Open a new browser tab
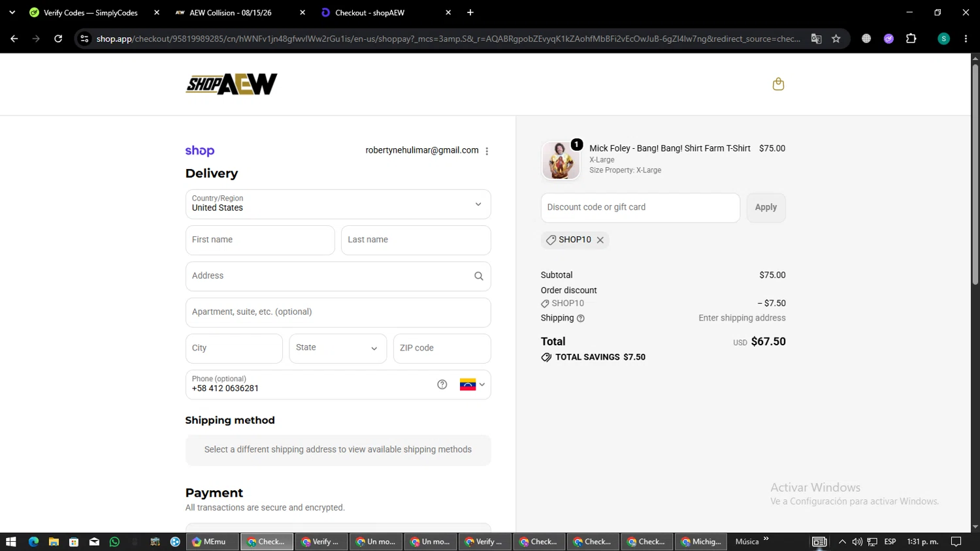980x551 pixels. tap(470, 12)
